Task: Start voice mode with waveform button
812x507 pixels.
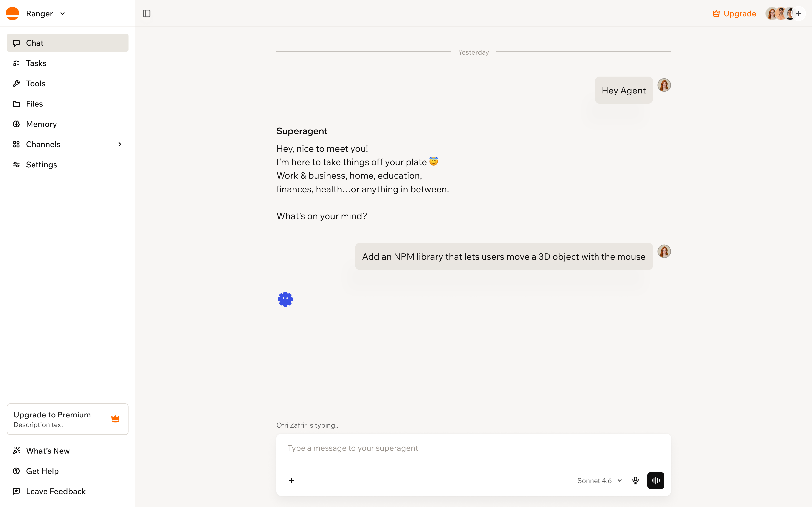Action: (x=656, y=480)
